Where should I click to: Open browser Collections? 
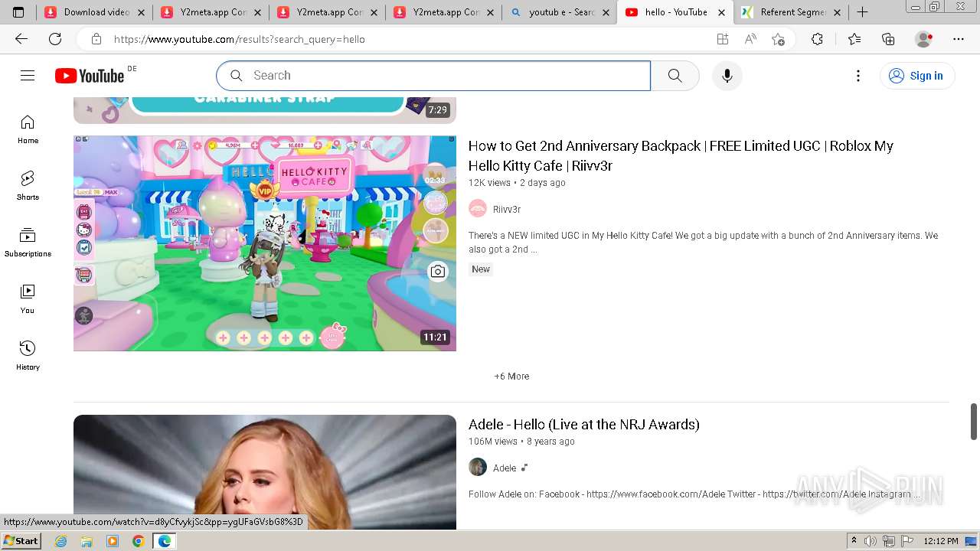[888, 39]
